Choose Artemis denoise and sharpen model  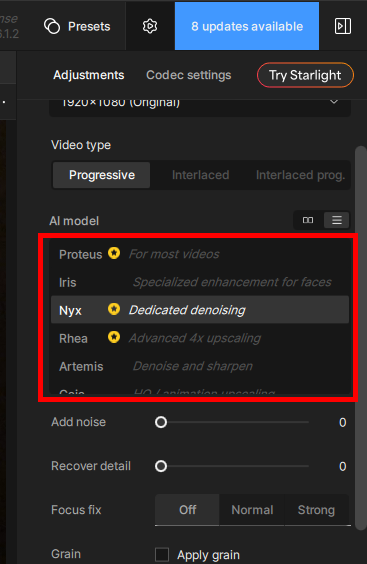coord(200,366)
